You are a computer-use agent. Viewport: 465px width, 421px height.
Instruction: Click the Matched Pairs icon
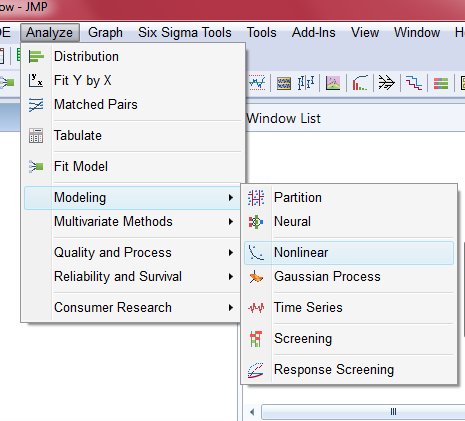coord(36,105)
